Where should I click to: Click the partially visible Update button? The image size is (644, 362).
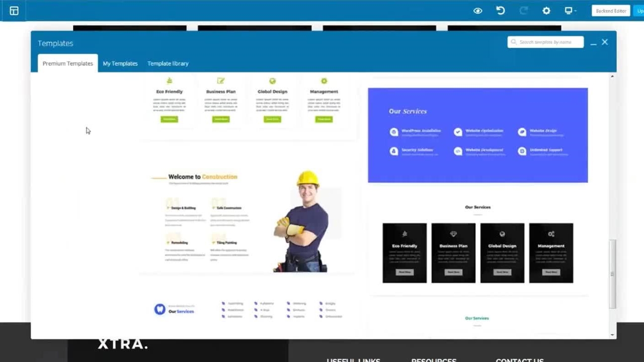click(x=640, y=11)
